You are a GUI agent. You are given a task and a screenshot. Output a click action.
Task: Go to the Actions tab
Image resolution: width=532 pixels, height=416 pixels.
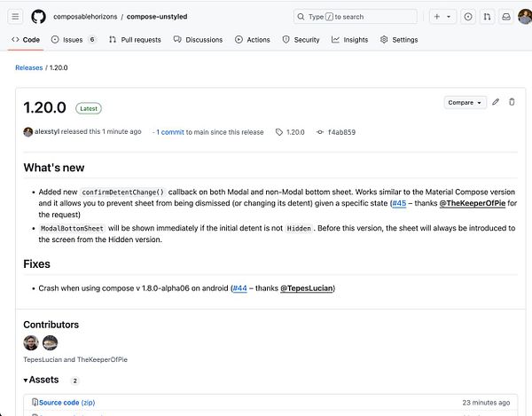253,40
